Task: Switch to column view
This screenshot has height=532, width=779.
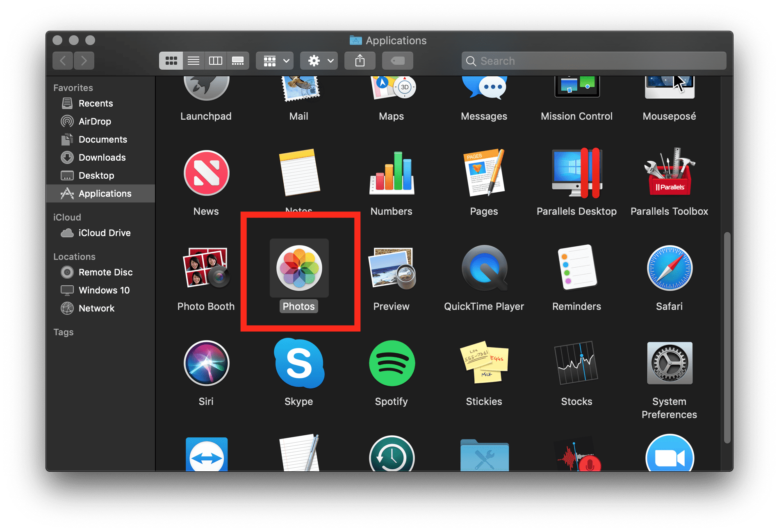Action: (215, 60)
